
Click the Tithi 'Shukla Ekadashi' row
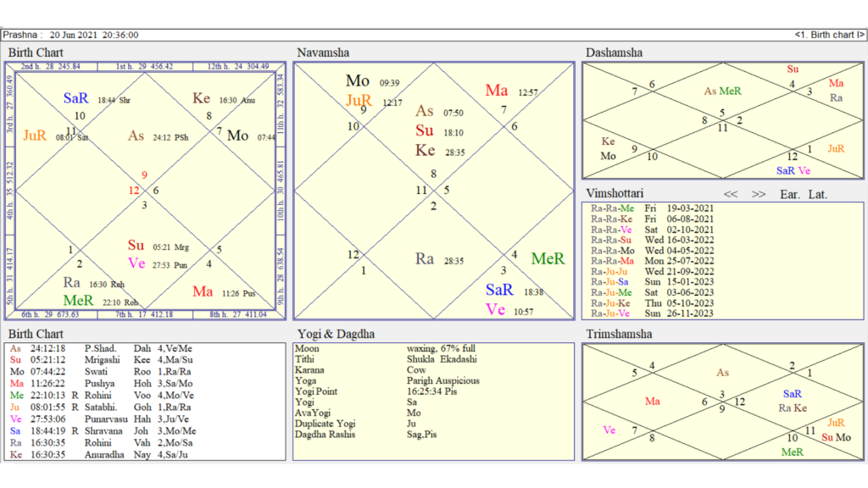click(387, 359)
